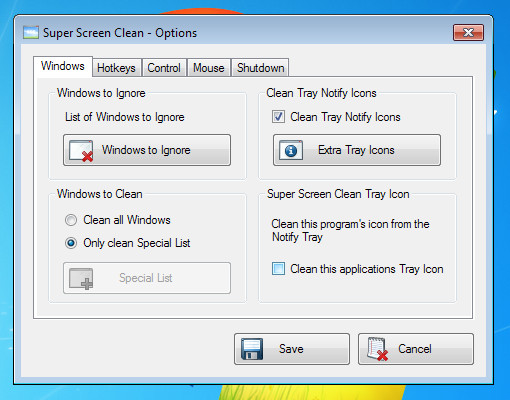Viewport: 510px width, 400px height.
Task: Enable Clean this applications Tray Icon
Action: 278,269
